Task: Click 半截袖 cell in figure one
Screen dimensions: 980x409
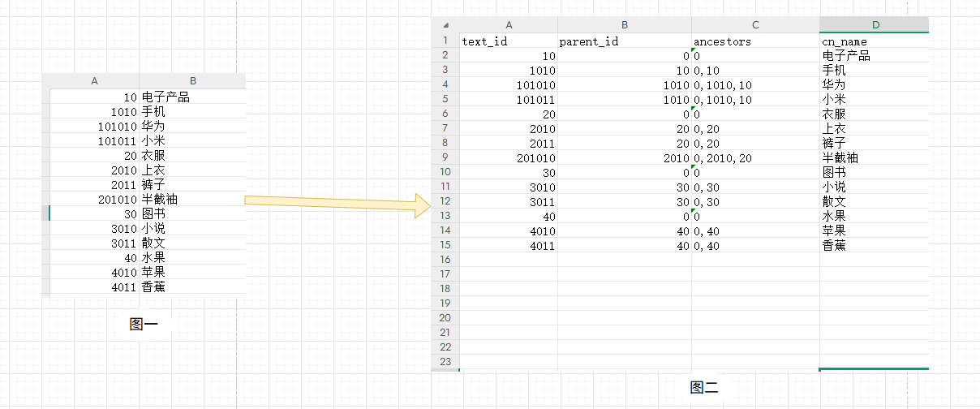Action: point(192,200)
